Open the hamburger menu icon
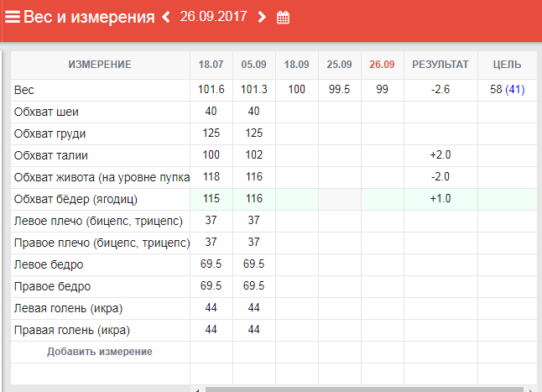Screen dimensions: 542x392 [x=13, y=17]
